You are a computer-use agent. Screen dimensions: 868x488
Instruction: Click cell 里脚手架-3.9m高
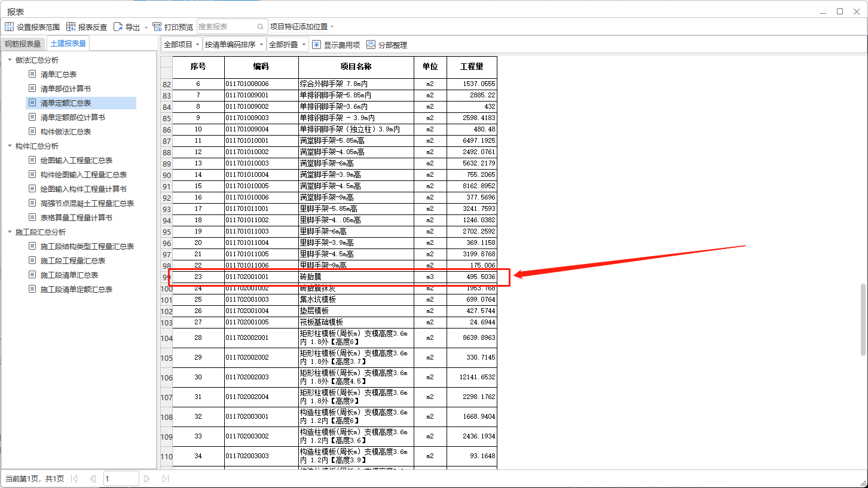click(356, 243)
